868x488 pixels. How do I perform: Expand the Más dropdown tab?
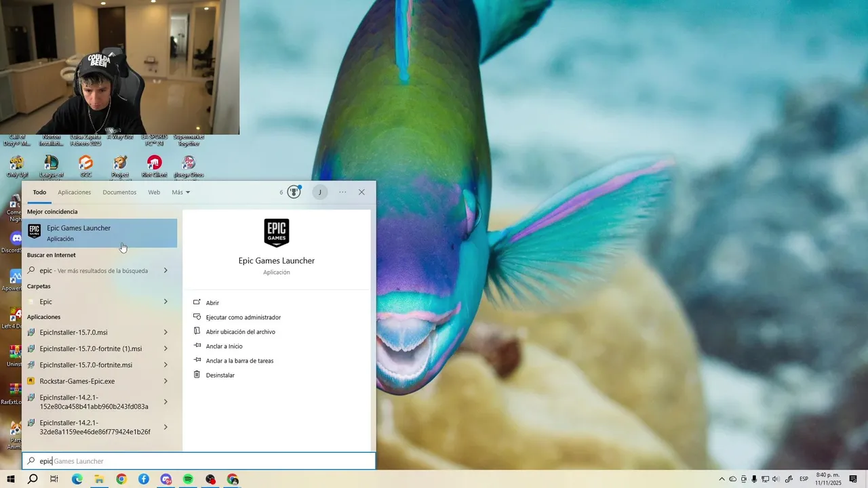[x=180, y=192]
